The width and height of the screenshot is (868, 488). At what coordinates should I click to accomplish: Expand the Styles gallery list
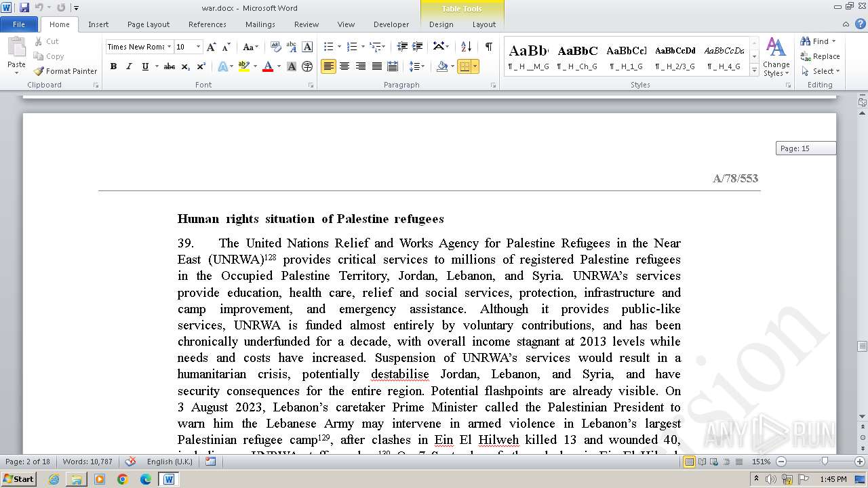pyautogui.click(x=754, y=70)
